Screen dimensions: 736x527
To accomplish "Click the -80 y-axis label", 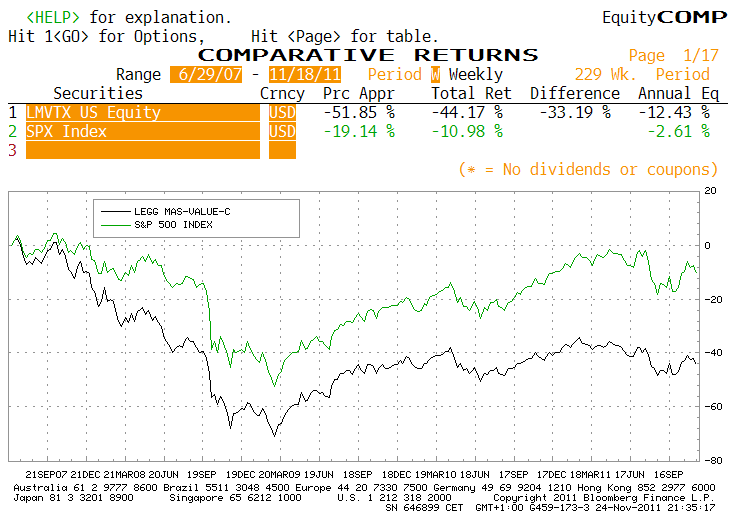I will (x=713, y=460).
